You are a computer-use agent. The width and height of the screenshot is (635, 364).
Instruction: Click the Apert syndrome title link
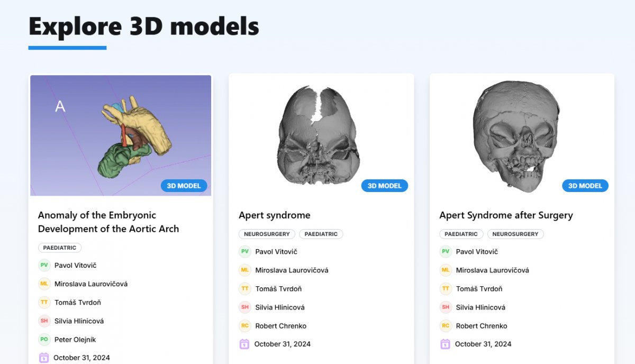(x=274, y=215)
